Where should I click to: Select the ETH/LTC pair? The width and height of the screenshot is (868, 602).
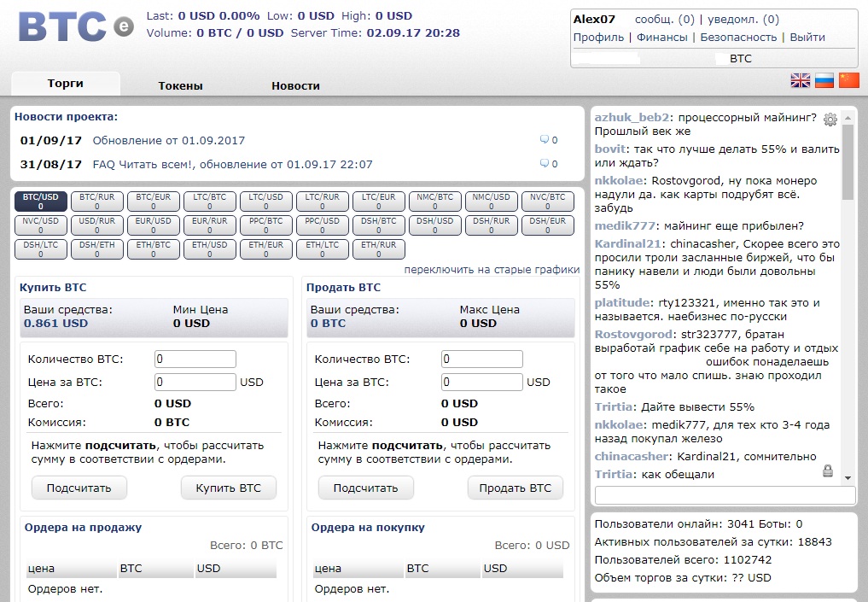[322, 249]
